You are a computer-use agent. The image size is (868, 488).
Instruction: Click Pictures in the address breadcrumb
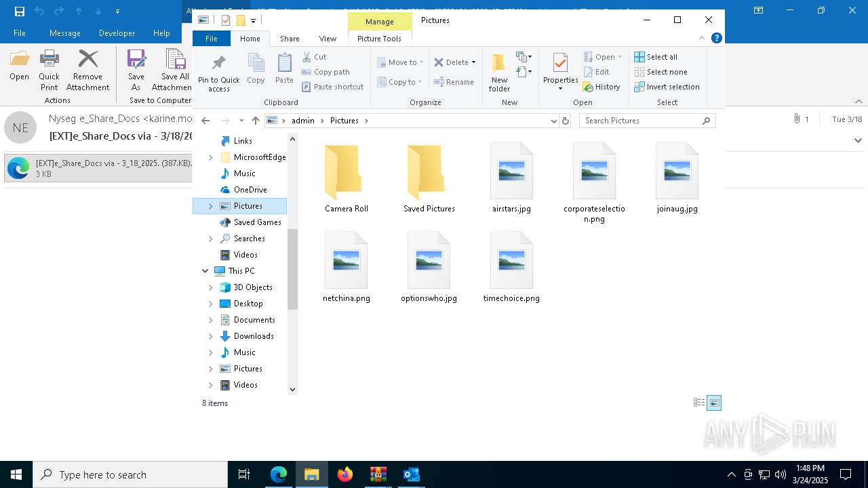pos(344,121)
